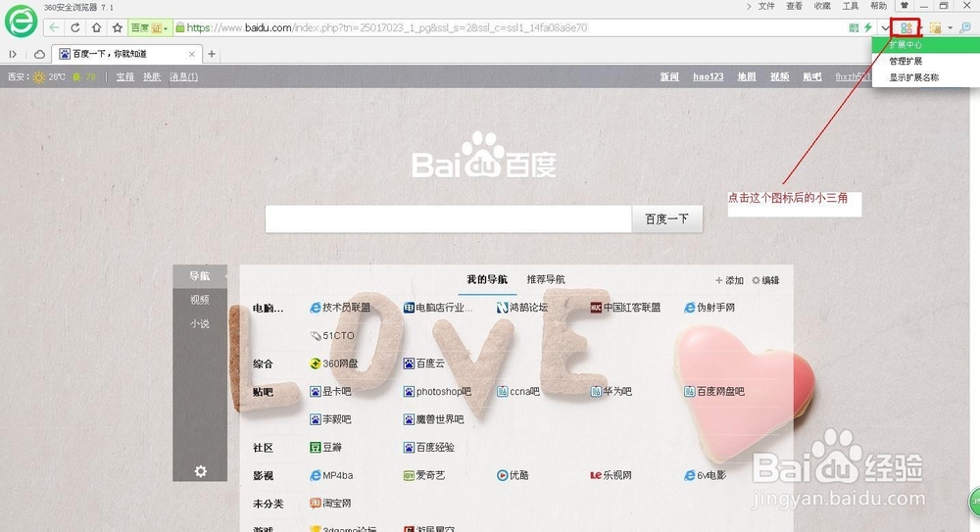Open the 中国红客联盟 link

pos(625,308)
